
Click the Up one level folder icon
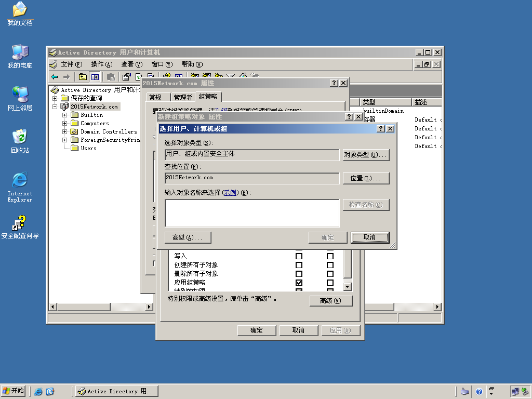click(83, 77)
